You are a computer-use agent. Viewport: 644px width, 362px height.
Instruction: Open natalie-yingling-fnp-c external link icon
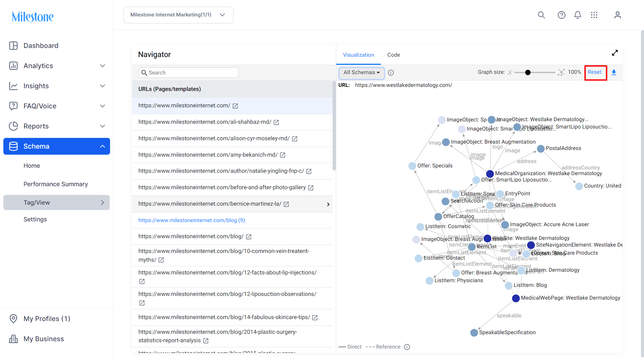click(309, 171)
